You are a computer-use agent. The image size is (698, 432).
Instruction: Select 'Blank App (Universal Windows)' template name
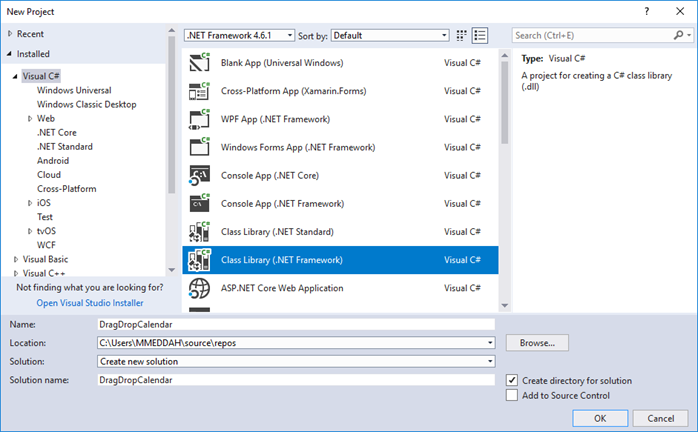click(282, 63)
